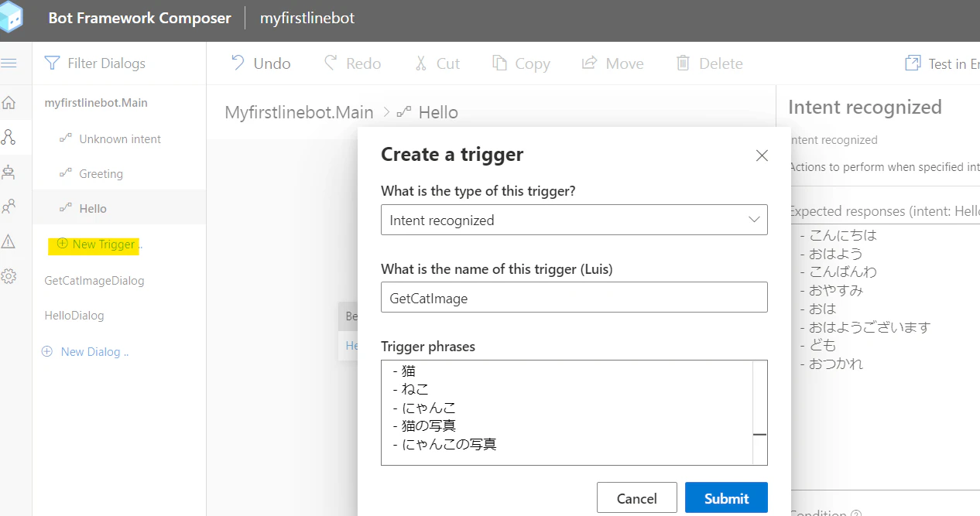Select HelloDialog in dialog list

[x=74, y=315]
